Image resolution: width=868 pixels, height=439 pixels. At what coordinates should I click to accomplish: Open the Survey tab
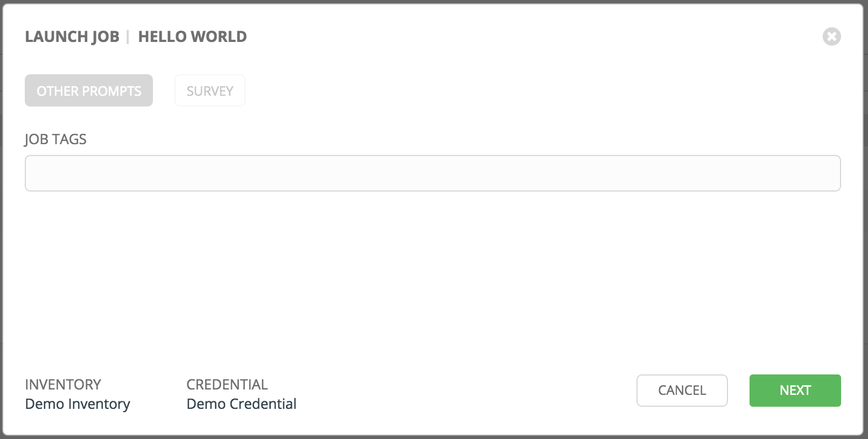click(209, 90)
